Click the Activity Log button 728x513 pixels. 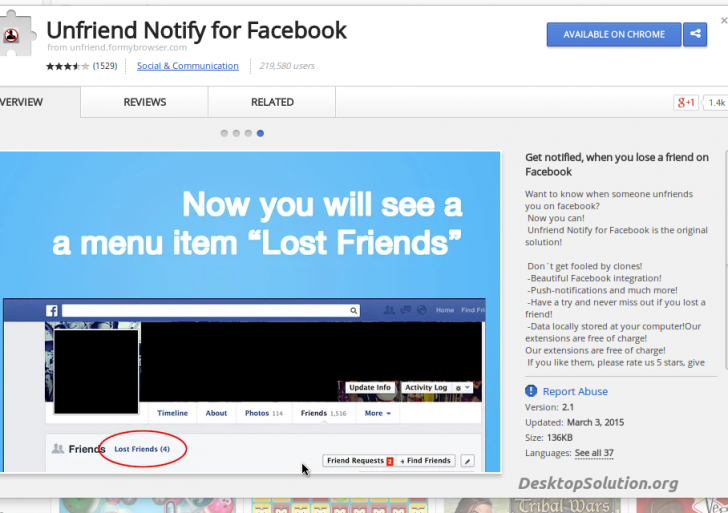426,387
